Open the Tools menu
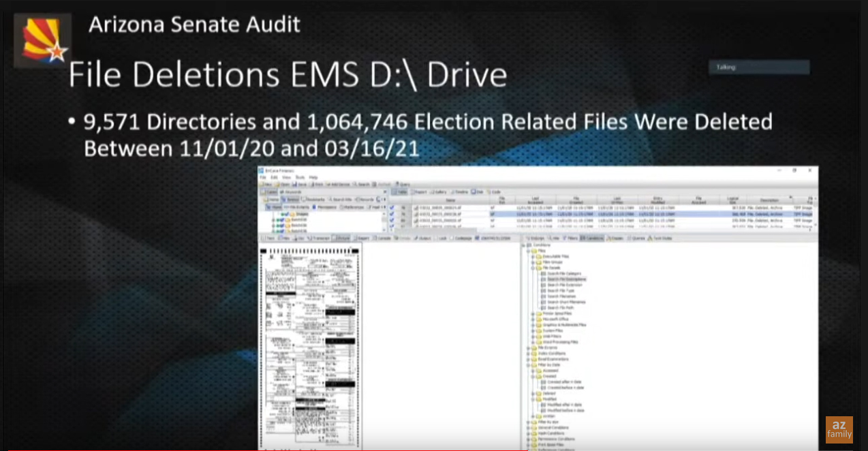The height and width of the screenshot is (451, 868). pos(300,177)
